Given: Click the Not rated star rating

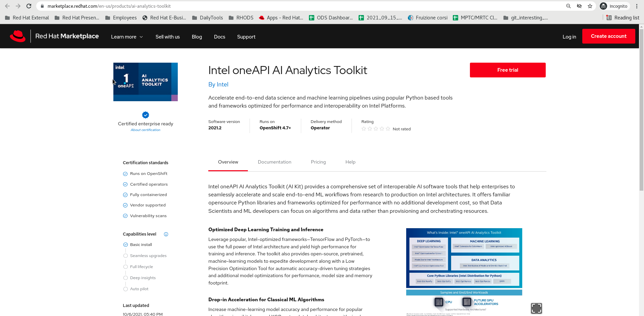Looking at the screenshot, I should point(386,129).
